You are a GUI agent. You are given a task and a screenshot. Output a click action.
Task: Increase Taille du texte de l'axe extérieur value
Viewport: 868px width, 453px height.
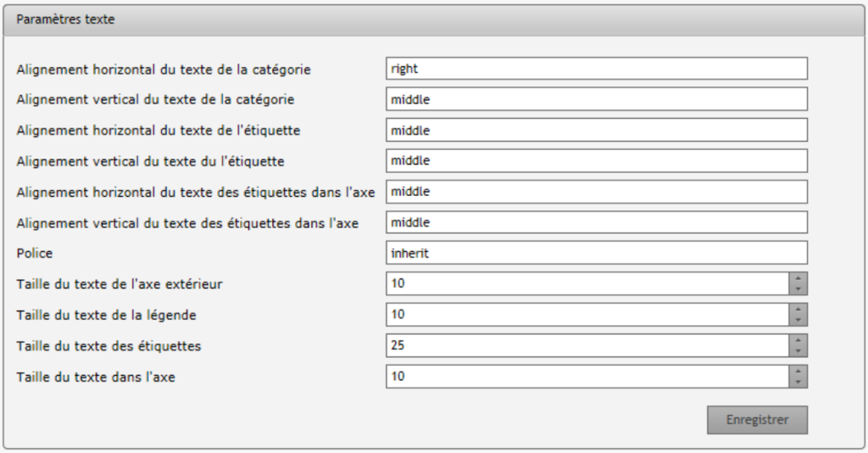point(798,278)
